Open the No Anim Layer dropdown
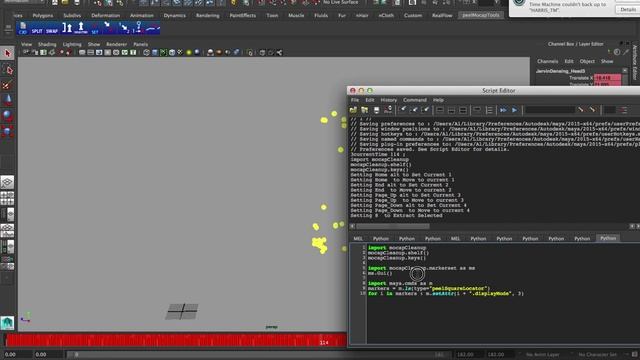Screen dimensions: 640x360 click(542, 354)
